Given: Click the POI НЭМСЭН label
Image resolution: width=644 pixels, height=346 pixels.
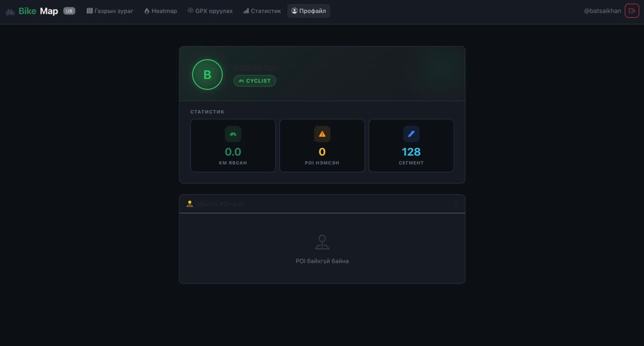Looking at the screenshot, I should (x=322, y=163).
